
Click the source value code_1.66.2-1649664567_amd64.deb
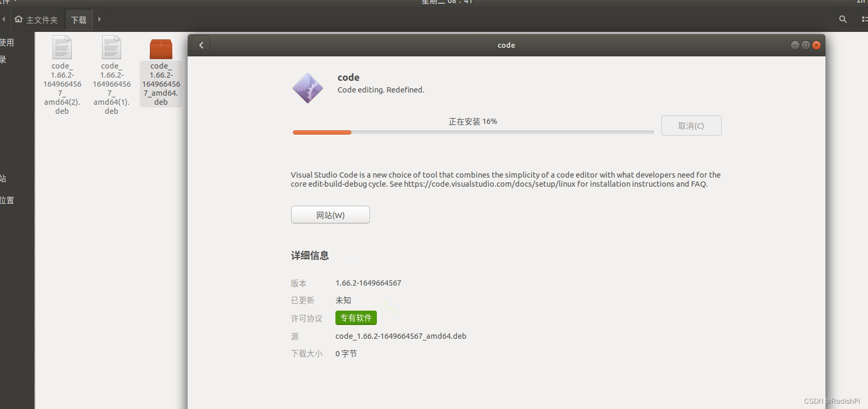tap(401, 336)
